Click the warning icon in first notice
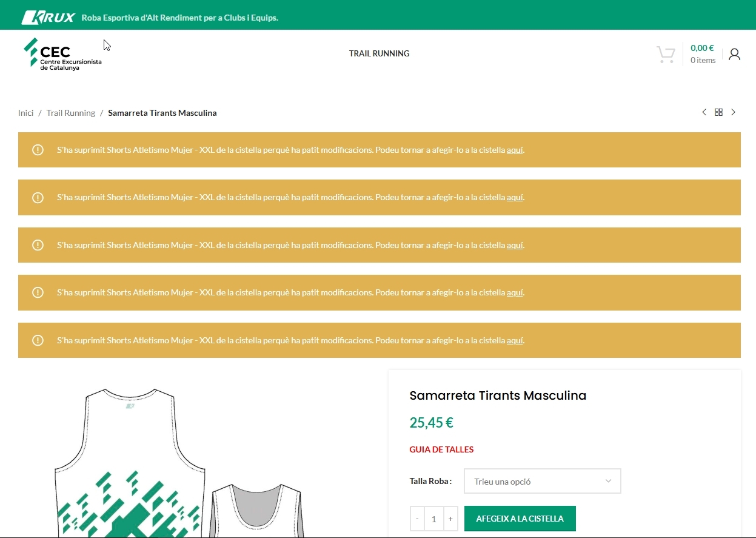 (x=38, y=150)
